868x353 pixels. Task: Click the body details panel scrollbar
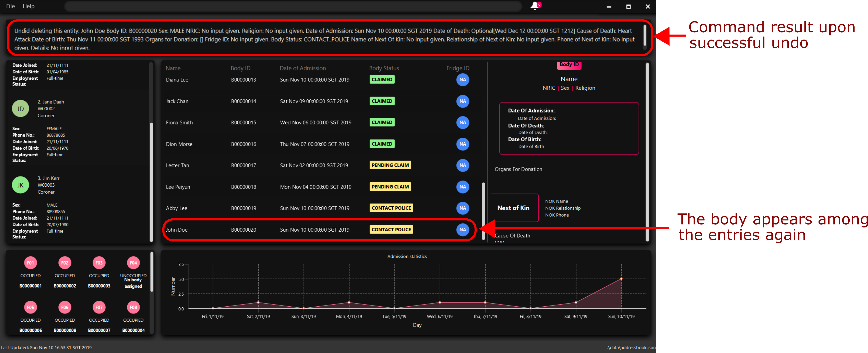[x=647, y=152]
